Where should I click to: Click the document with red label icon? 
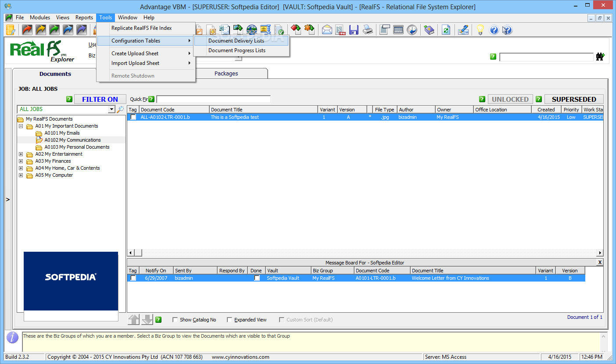point(340,30)
